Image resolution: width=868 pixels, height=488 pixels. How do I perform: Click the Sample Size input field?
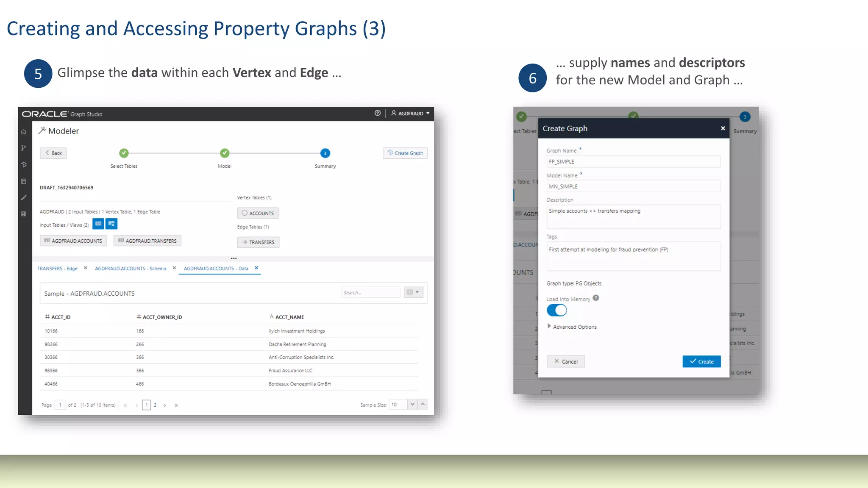coord(398,405)
